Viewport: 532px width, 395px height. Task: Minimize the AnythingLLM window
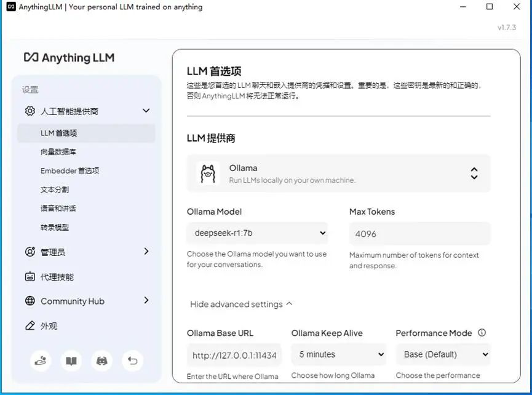pyautogui.click(x=463, y=6)
